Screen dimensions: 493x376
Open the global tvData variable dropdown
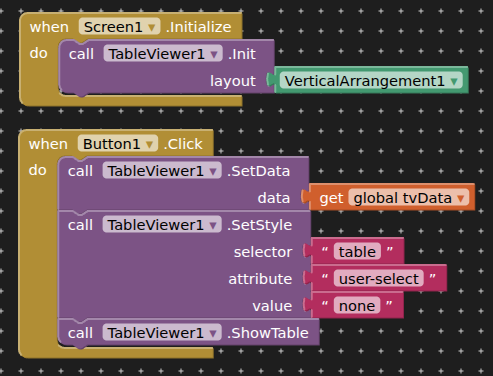[x=409, y=198]
